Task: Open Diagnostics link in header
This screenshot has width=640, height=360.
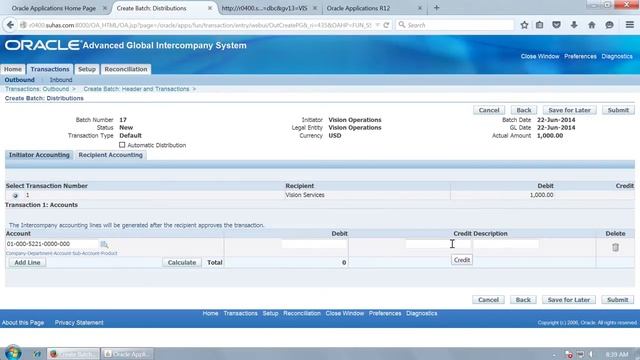Action: 617,56
